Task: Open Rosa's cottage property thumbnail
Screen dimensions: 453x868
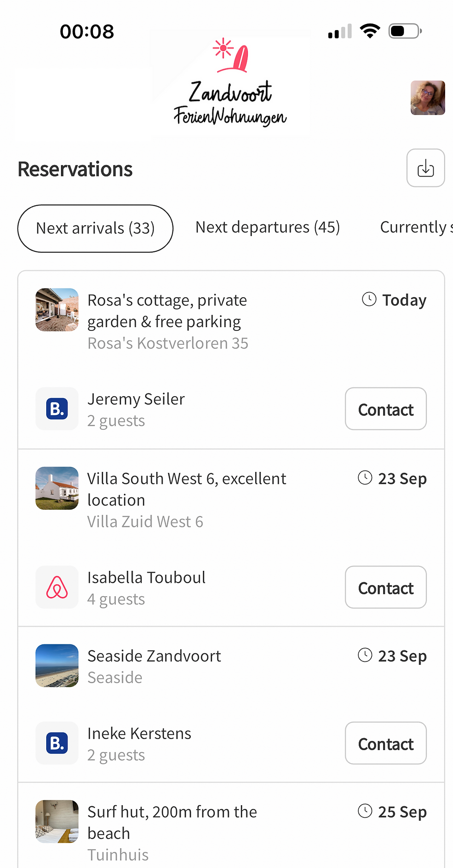Action: click(x=57, y=310)
